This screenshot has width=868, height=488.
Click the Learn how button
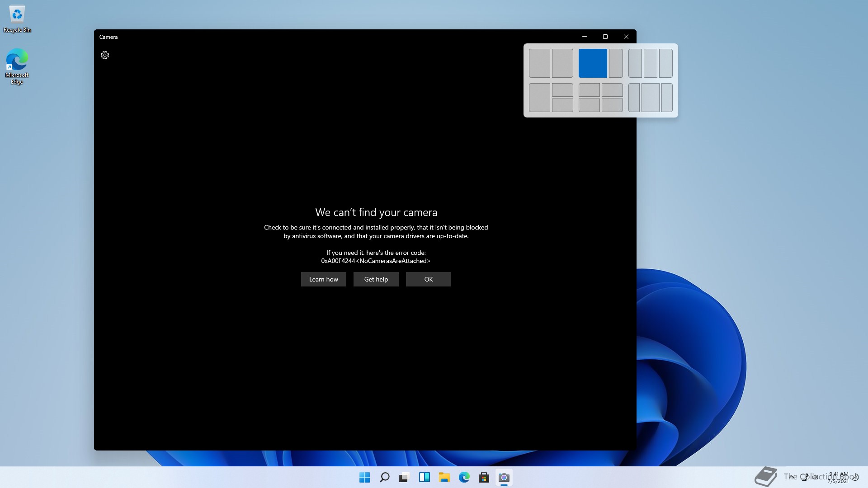[x=324, y=279]
